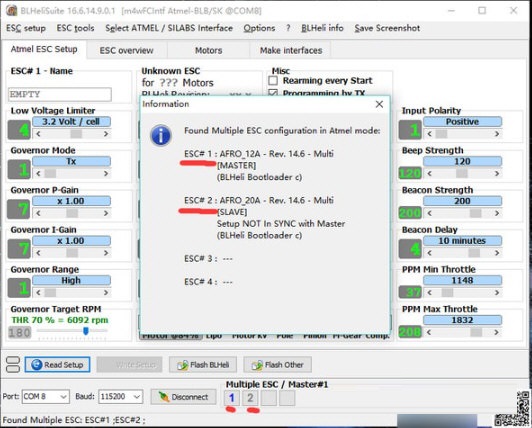Open the Options menu
Viewport: 532px width, 428px height.
(x=259, y=28)
